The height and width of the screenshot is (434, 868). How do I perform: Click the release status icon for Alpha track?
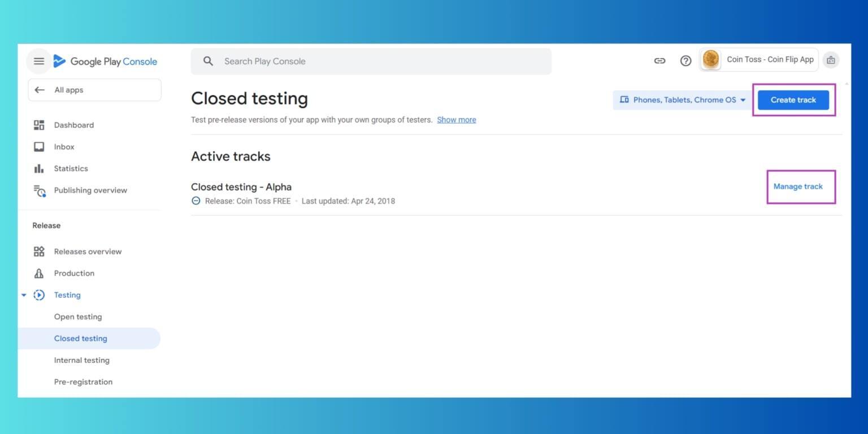pos(196,201)
